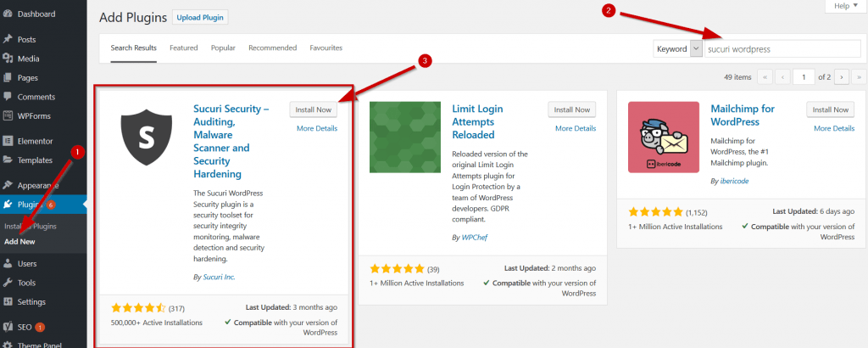Go to next results page
The image size is (868, 348).
tap(842, 77)
